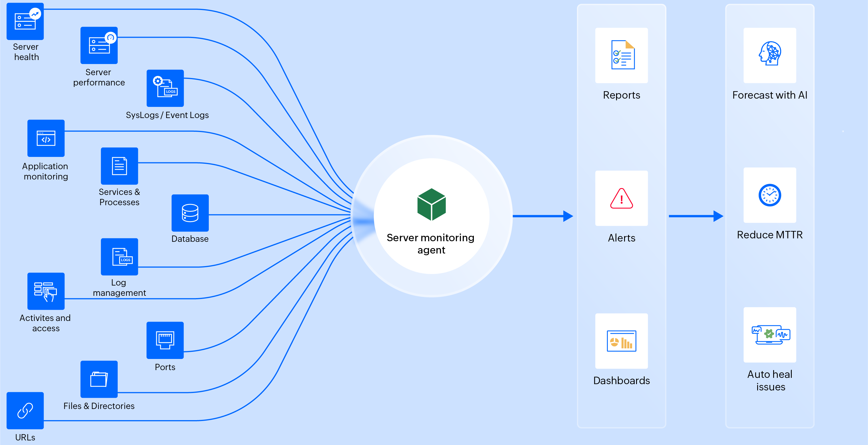Select the Auto heal issues icon

click(770, 335)
